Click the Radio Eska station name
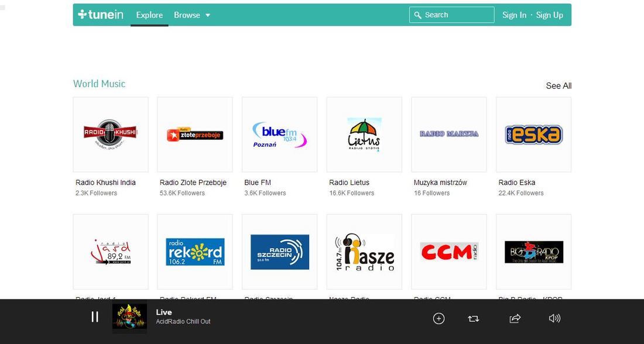The image size is (644, 344). pos(517,183)
